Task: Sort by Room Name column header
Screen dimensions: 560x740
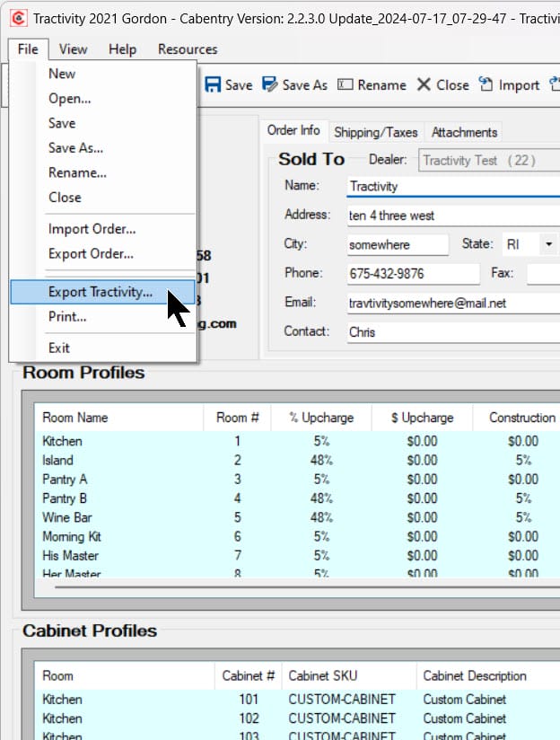Action: click(x=118, y=418)
